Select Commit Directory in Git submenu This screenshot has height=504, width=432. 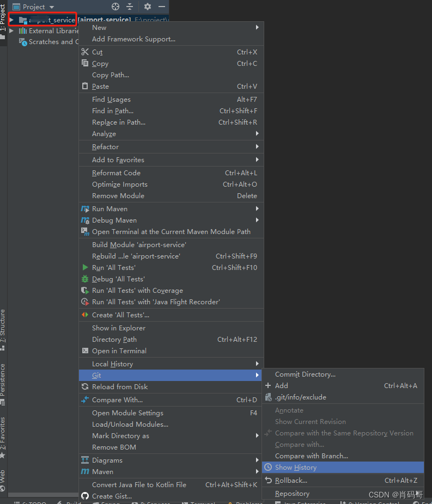tap(343, 374)
